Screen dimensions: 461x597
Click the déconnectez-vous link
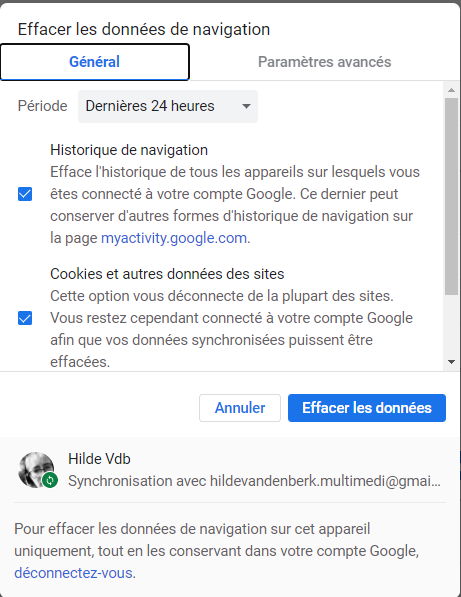coord(74,573)
